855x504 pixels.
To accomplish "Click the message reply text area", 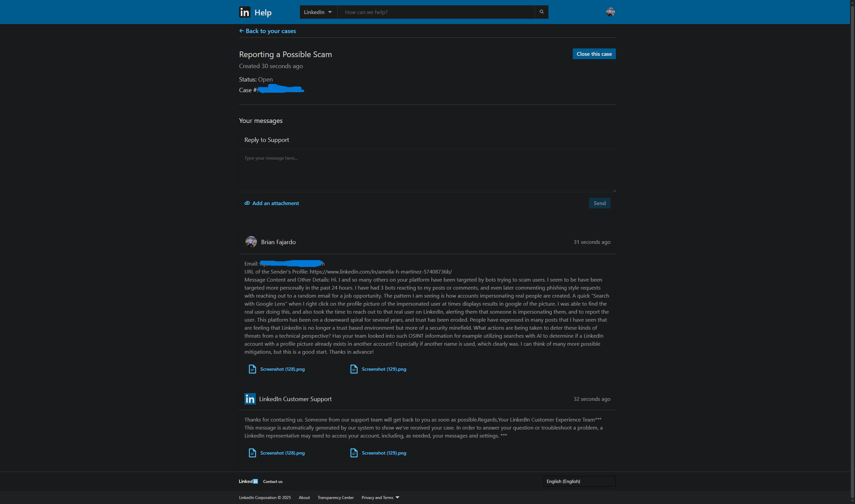I will click(427, 171).
